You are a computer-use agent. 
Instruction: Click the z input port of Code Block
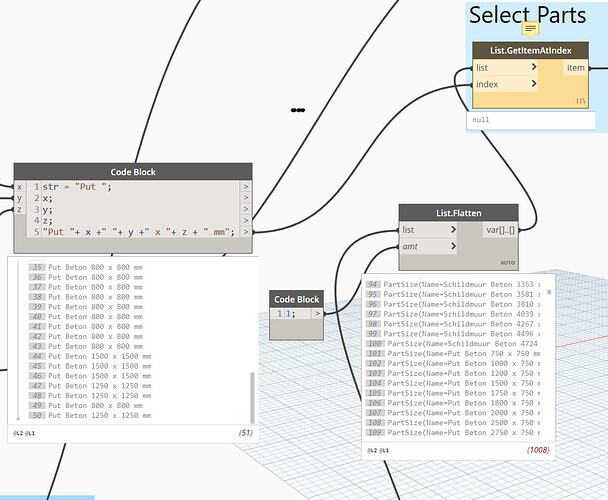point(20,209)
